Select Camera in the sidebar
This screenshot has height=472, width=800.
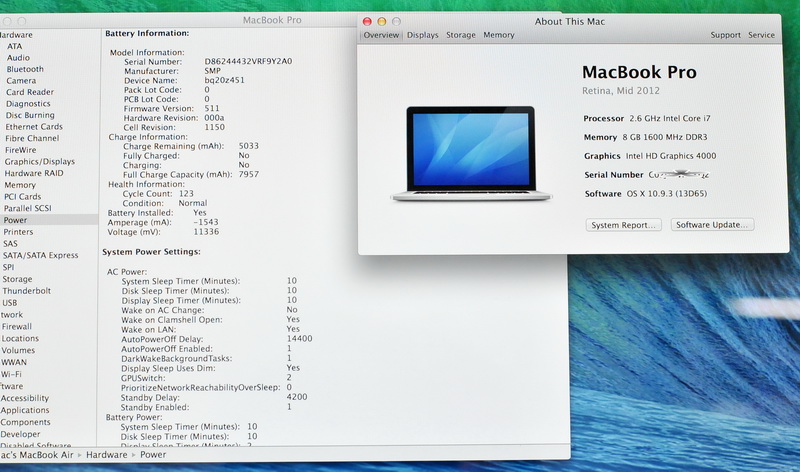coord(21,81)
